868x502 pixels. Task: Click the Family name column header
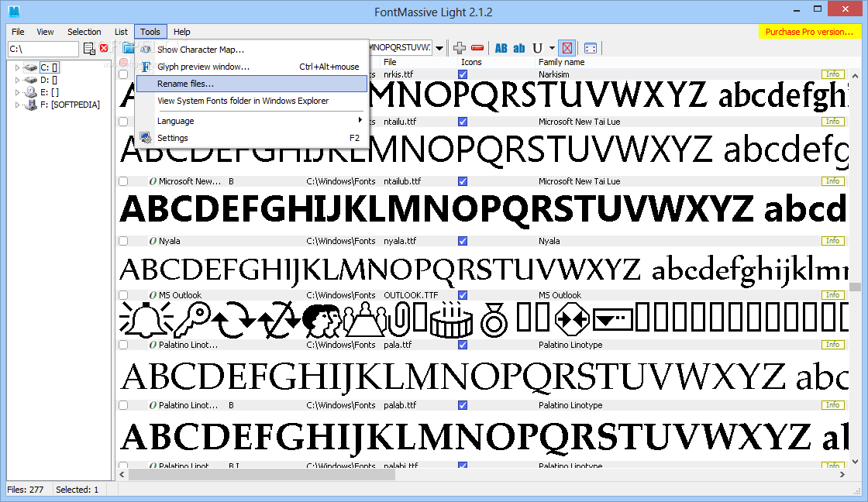point(561,62)
